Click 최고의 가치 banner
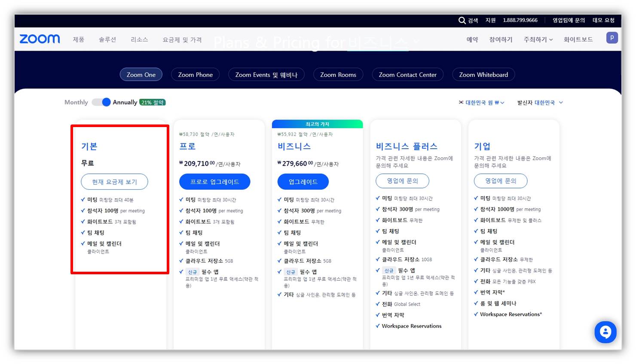The width and height of the screenshot is (636, 364). point(318,124)
